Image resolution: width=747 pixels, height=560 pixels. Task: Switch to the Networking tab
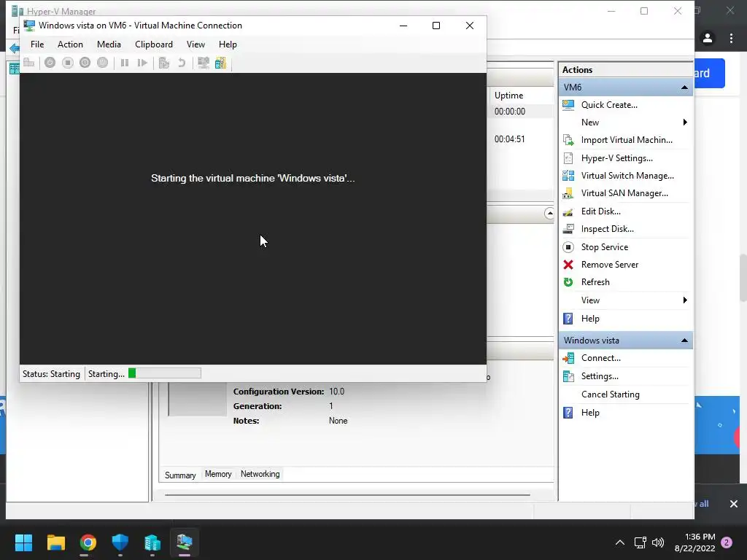tap(260, 474)
